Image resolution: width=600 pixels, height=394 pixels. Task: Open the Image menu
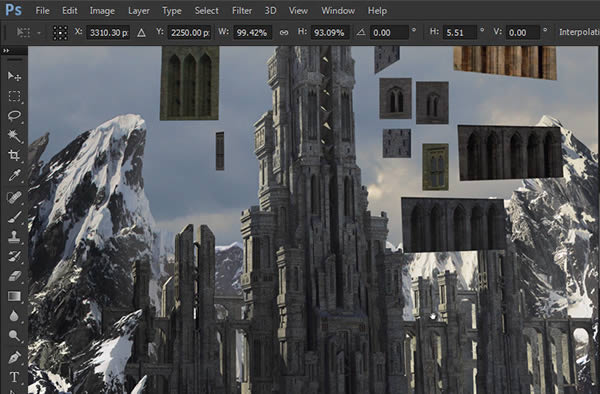pyautogui.click(x=102, y=11)
